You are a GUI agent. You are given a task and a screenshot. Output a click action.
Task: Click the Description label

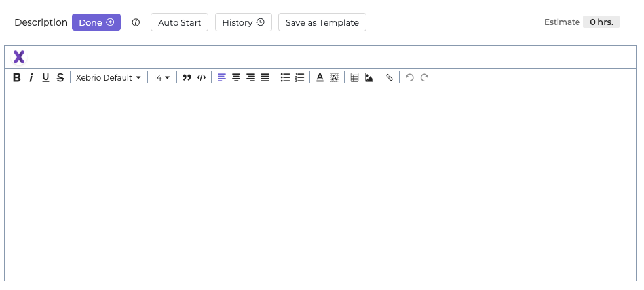41,22
